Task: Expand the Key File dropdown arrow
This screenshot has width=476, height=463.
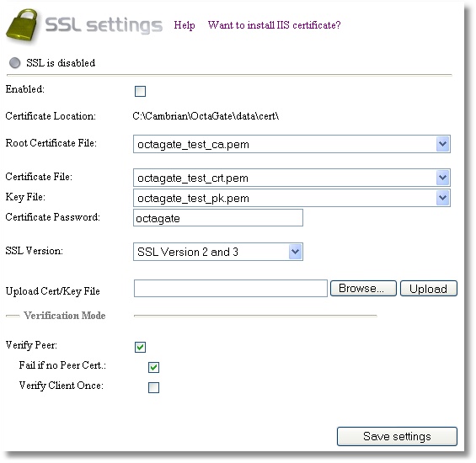Action: coord(442,198)
